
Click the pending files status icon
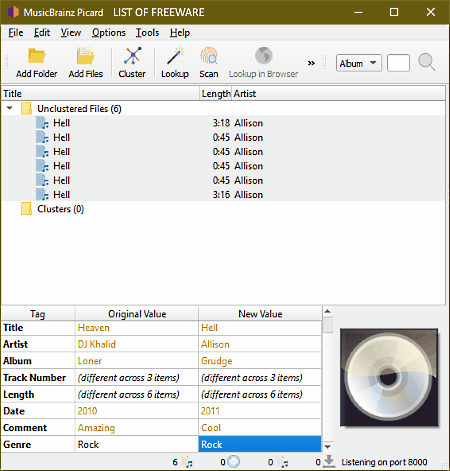coord(282,462)
